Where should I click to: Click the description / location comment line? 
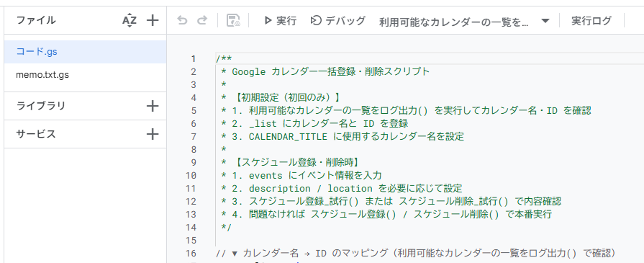(342, 189)
